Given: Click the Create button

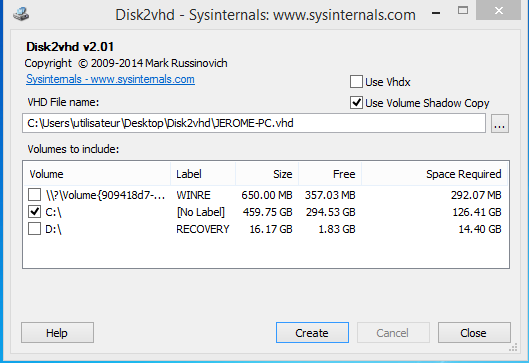Looking at the screenshot, I should (312, 333).
